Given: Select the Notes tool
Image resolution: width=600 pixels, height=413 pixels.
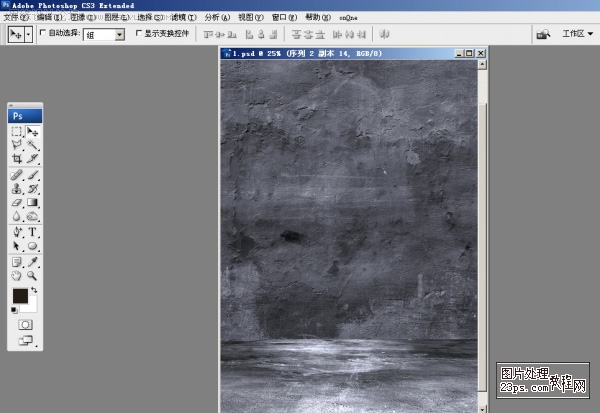Looking at the screenshot, I should point(16,262).
